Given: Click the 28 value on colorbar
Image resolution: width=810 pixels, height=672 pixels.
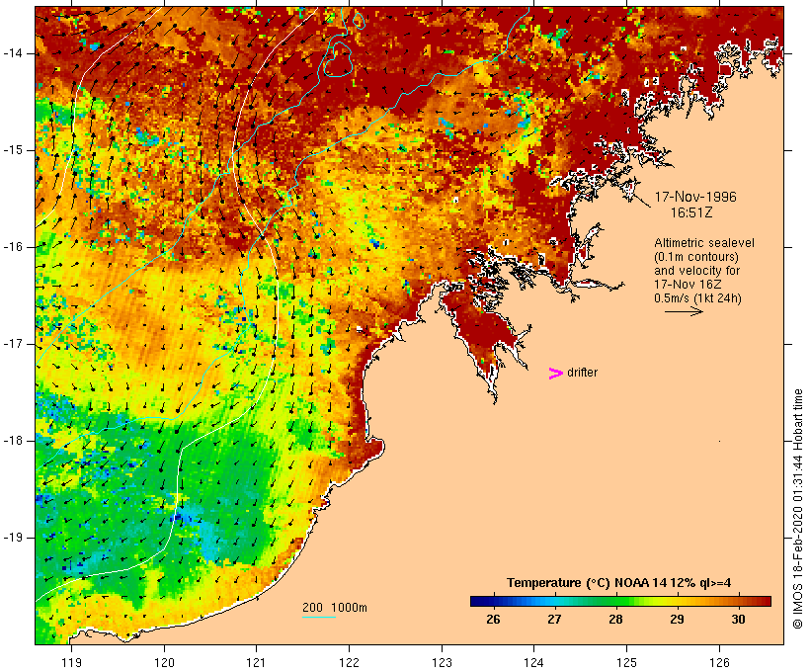Looking at the screenshot, I should tap(615, 620).
